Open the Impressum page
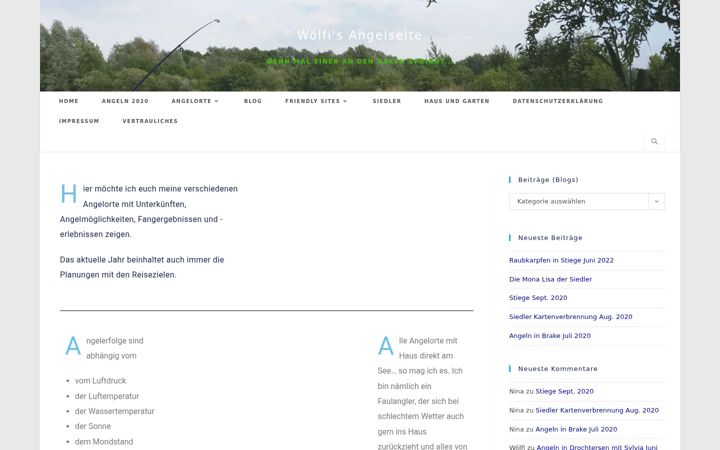This screenshot has height=450, width=720. click(x=79, y=121)
